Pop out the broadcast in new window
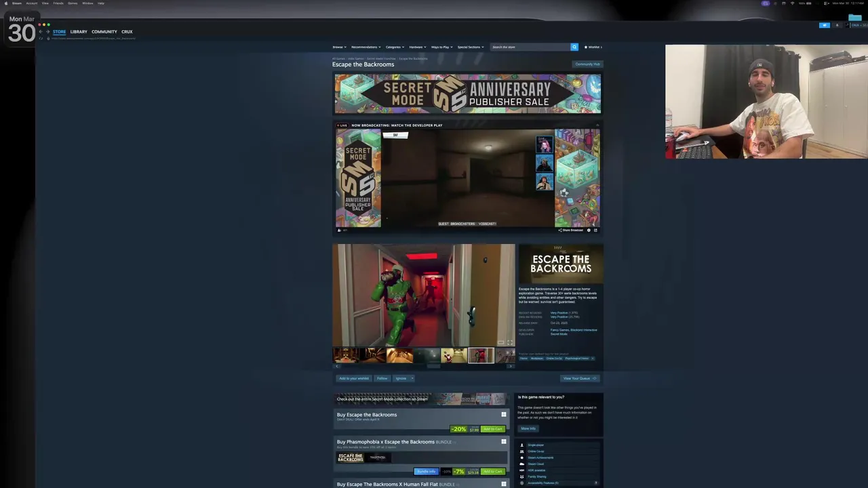868x488 pixels. click(595, 230)
